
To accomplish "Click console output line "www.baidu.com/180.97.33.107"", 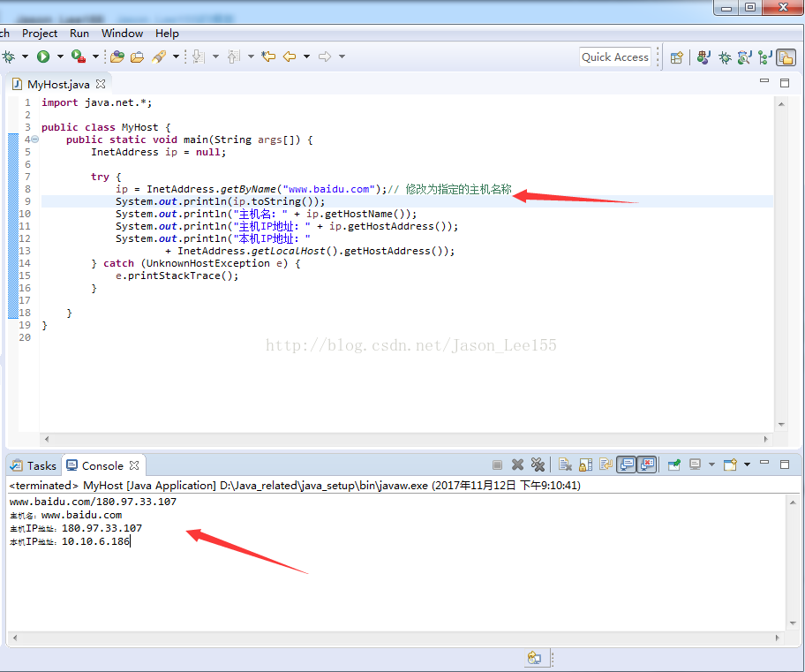I will click(93, 502).
